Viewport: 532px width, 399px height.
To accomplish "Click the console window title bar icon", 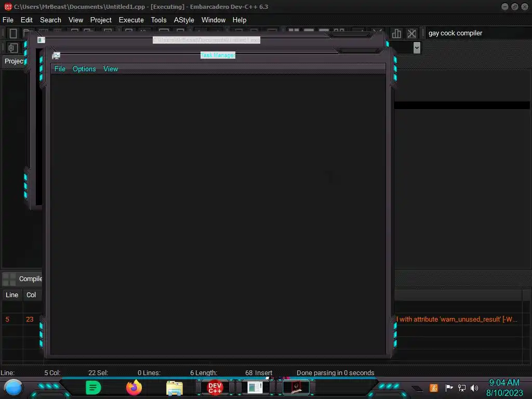I will point(41,40).
